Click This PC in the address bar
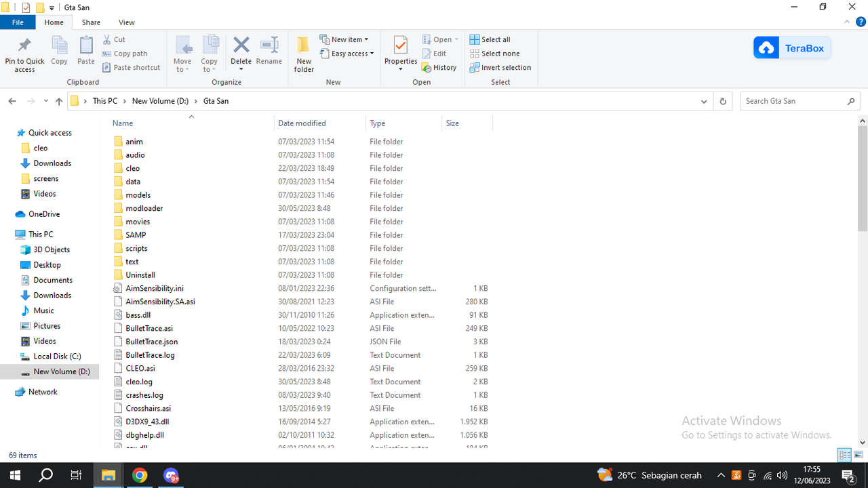Viewport: 868px width, 488px height. pyautogui.click(x=104, y=101)
